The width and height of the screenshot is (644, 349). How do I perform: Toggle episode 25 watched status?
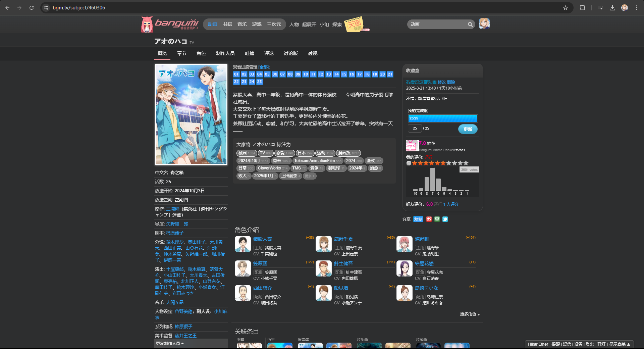[x=260, y=82]
